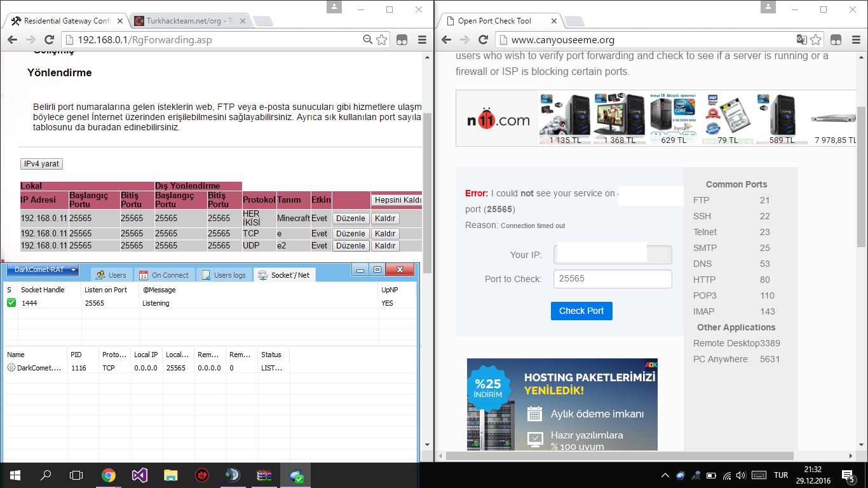This screenshot has width=868, height=488.
Task: Open the Chrome menu in the router window
Action: 422,39
